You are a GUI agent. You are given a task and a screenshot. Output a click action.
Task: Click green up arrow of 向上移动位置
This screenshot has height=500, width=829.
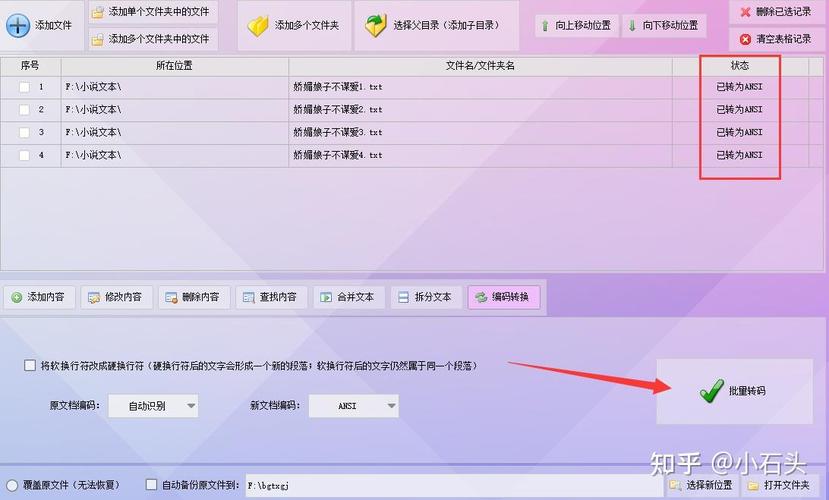(545, 25)
